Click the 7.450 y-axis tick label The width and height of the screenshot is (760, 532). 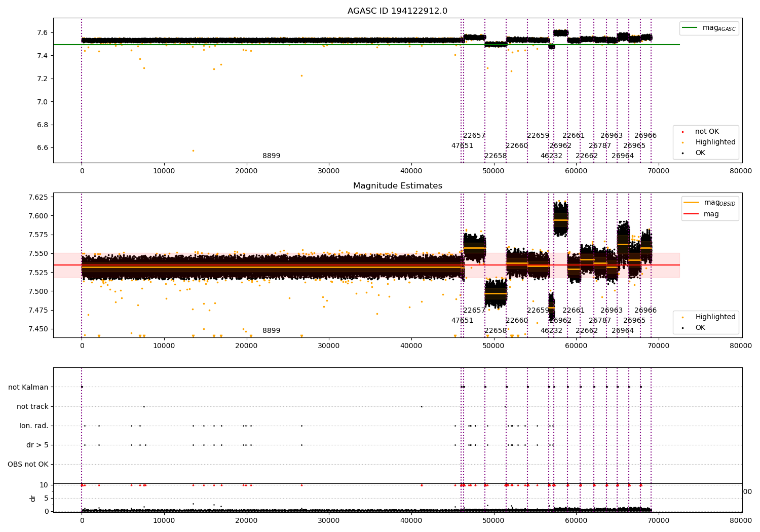tap(39, 329)
